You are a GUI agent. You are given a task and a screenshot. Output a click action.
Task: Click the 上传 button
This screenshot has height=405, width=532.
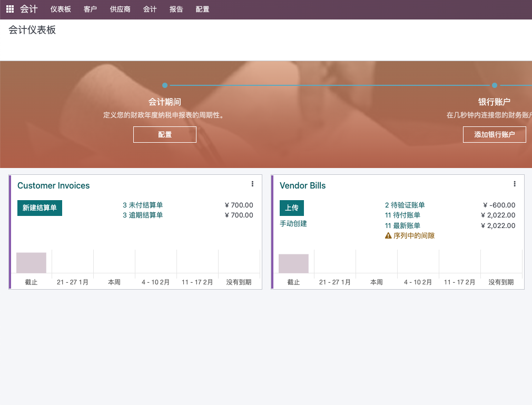292,208
